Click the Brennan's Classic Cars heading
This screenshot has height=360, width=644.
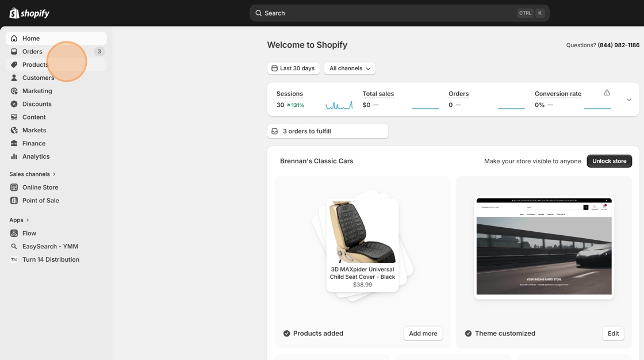point(317,161)
